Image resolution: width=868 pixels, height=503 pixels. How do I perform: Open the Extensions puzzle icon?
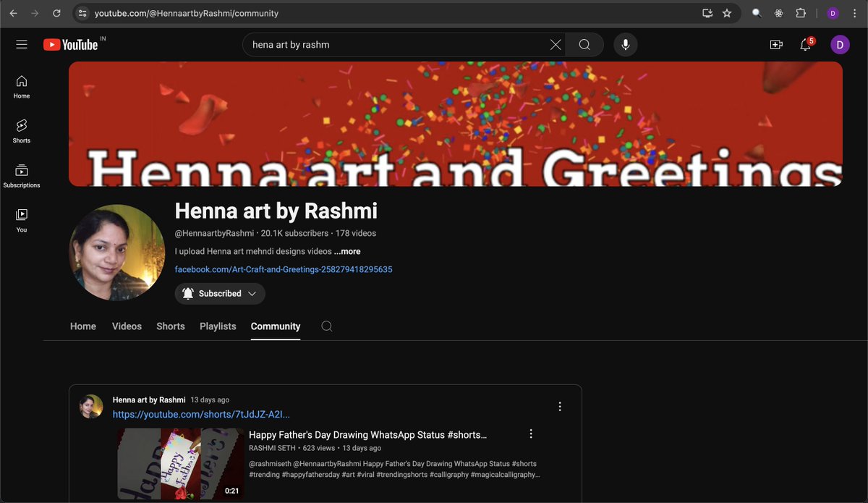[801, 13]
